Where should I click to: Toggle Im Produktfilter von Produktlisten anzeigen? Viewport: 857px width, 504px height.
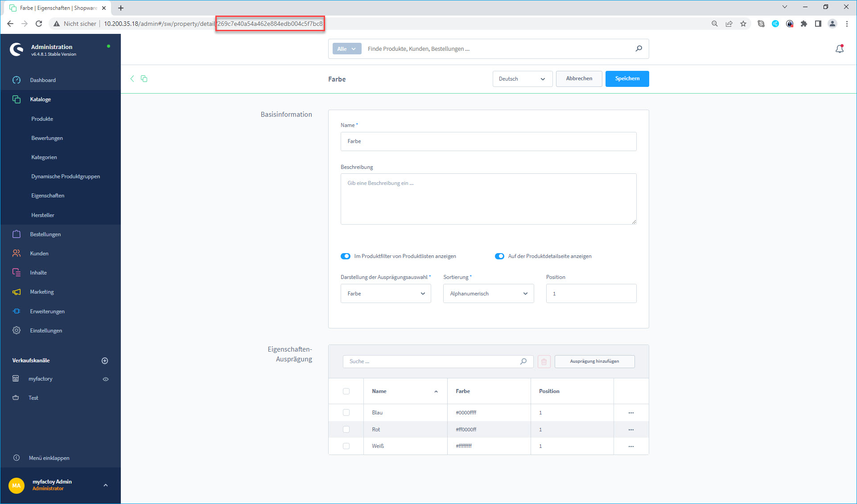coord(346,256)
